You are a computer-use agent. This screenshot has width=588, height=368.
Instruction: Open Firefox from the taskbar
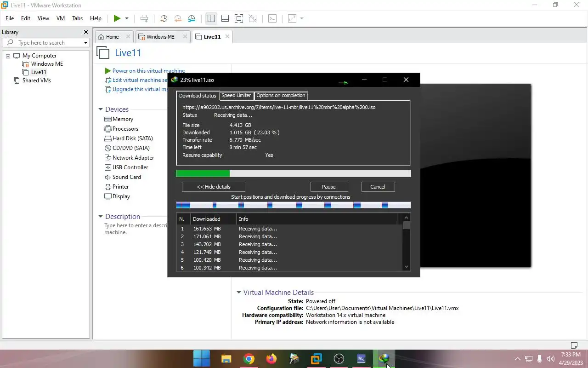(271, 359)
